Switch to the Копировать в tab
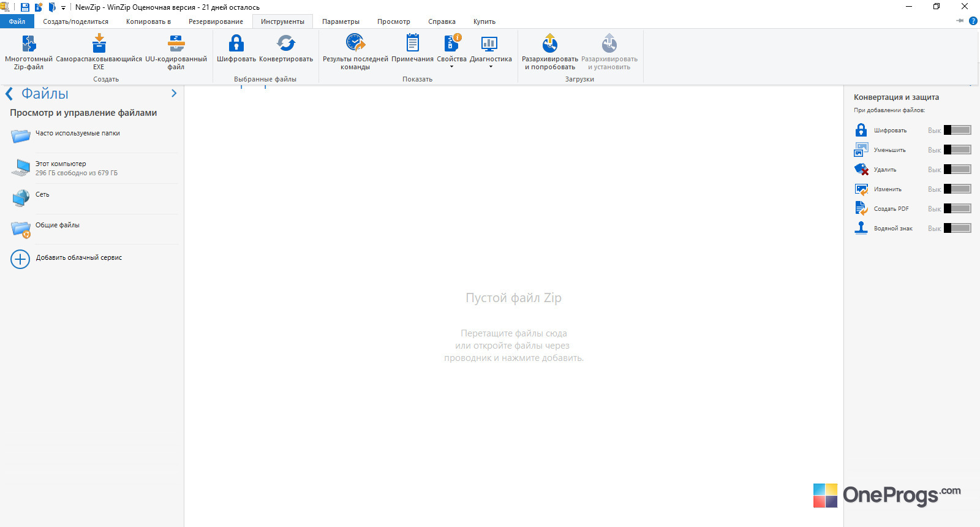 148,21
